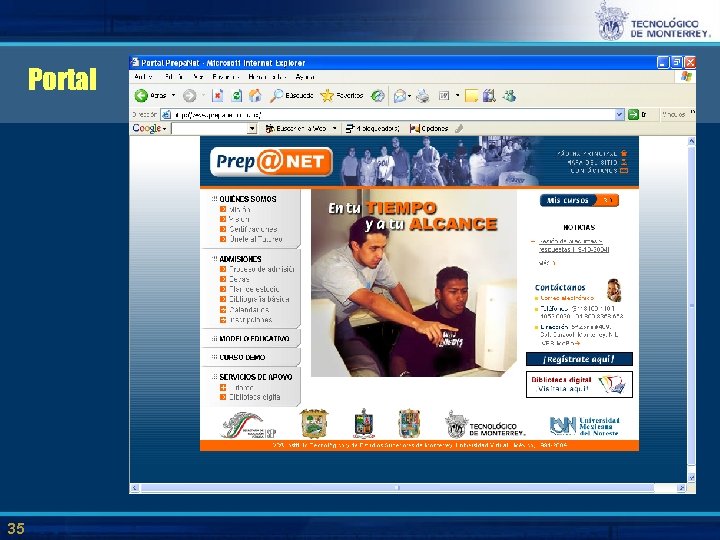Open the CURSO DEMO section
The width and height of the screenshot is (720, 540).
pos(242,357)
